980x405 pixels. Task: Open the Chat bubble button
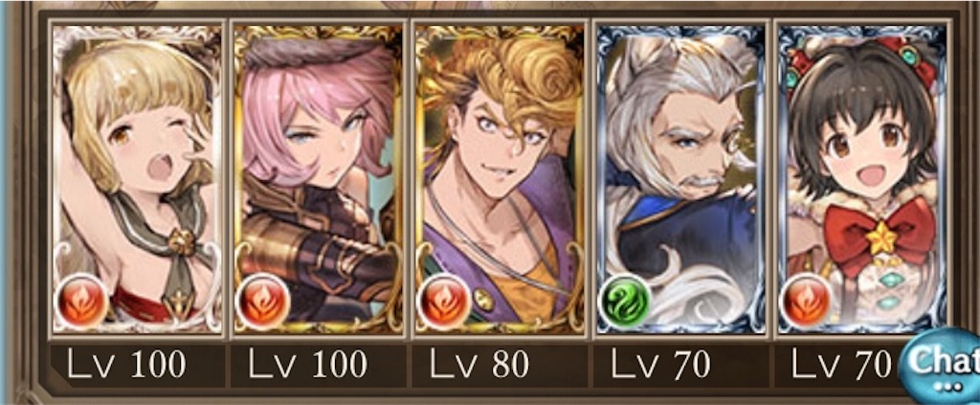(942, 367)
